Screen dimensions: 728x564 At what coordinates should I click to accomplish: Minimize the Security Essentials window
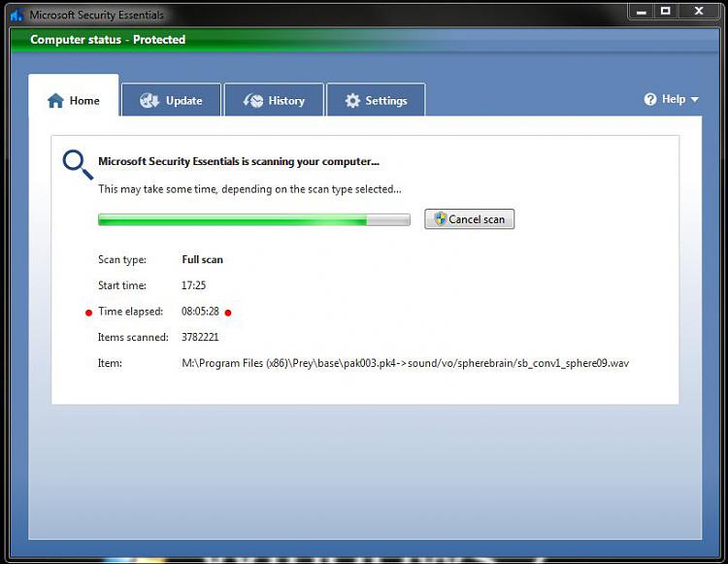(x=642, y=11)
